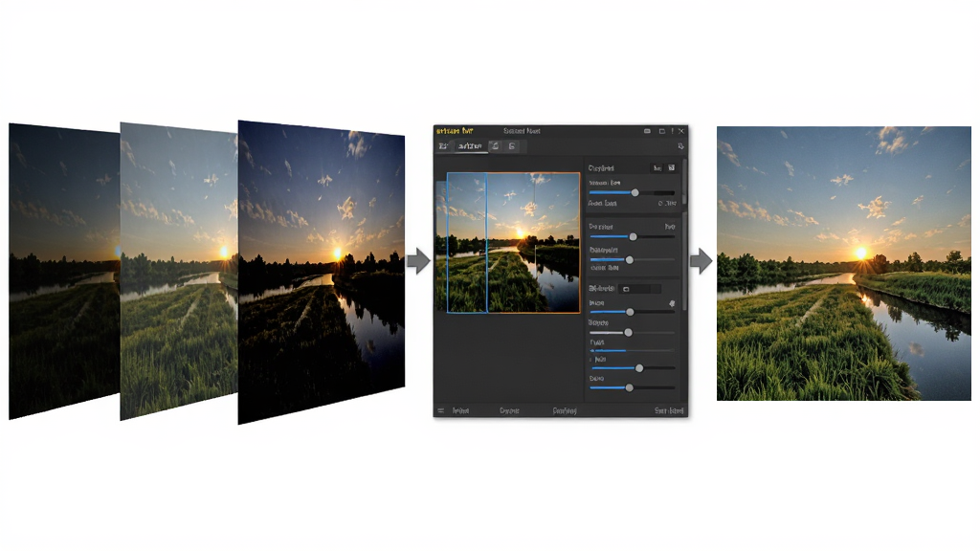980x551 pixels.
Task: Adjust the topmost slider in the settings panel
Action: click(x=632, y=193)
